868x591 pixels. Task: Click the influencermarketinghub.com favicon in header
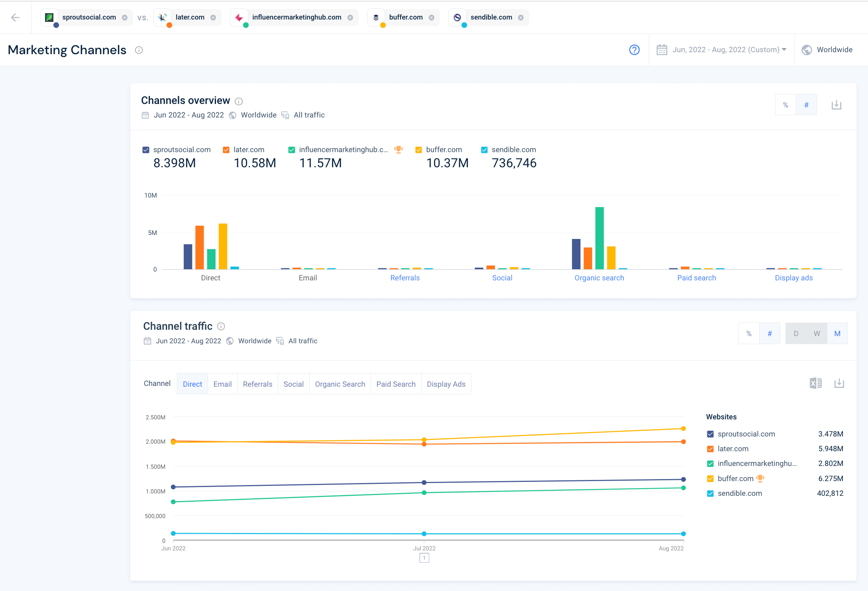(x=239, y=18)
